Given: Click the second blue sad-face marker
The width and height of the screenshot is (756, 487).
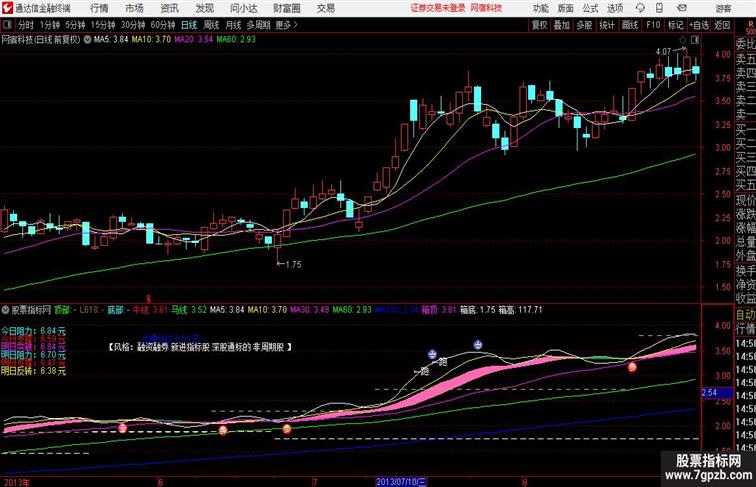Looking at the screenshot, I should 477,344.
